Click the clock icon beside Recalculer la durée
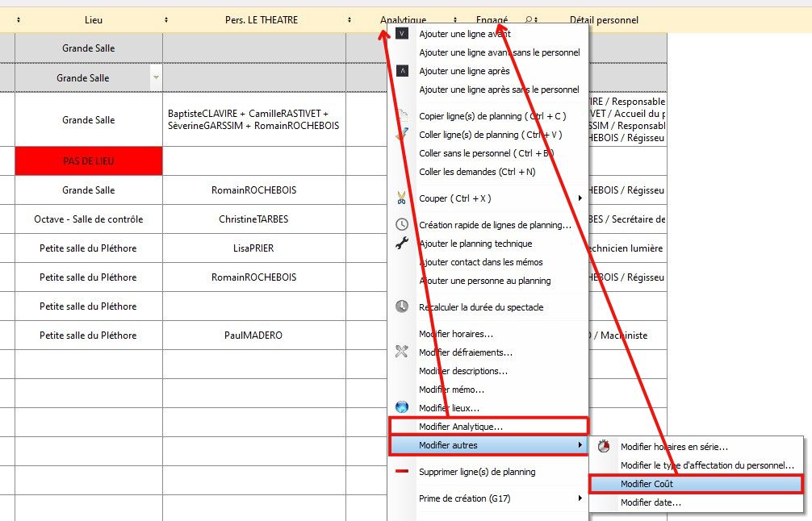The height and width of the screenshot is (521, 812). [x=402, y=306]
